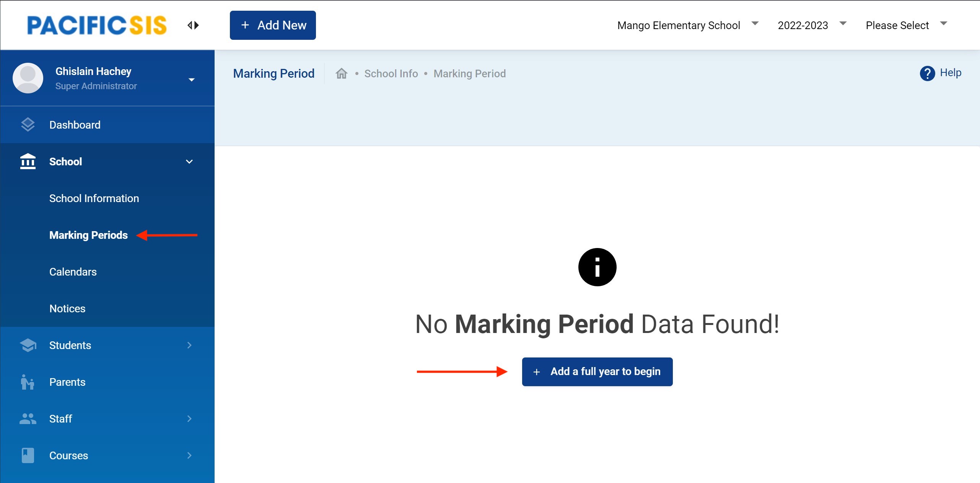Click the Dashboard layers icon
980x483 pixels.
coord(28,125)
